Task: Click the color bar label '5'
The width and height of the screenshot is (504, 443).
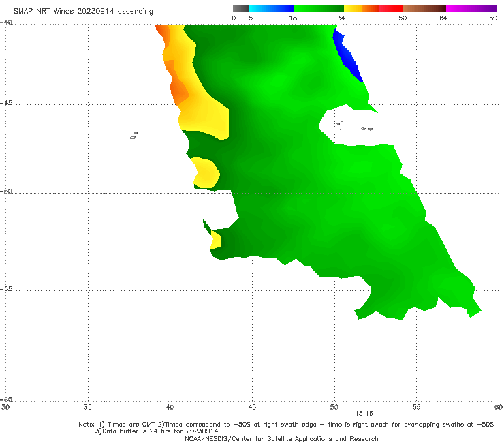Action: (251, 18)
